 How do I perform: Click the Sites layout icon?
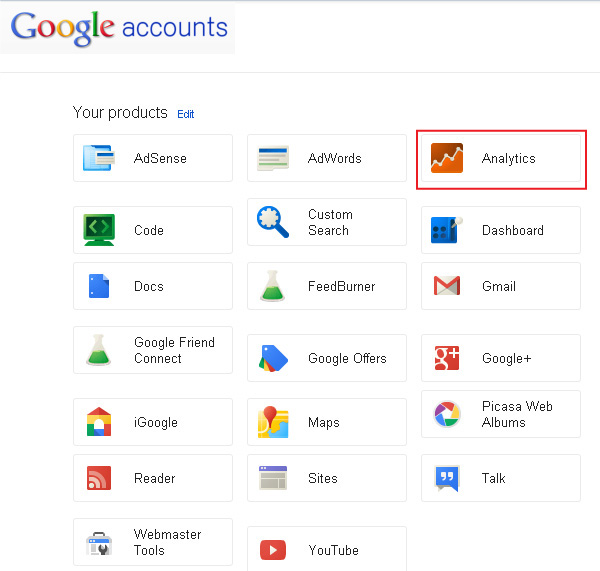coord(273,478)
